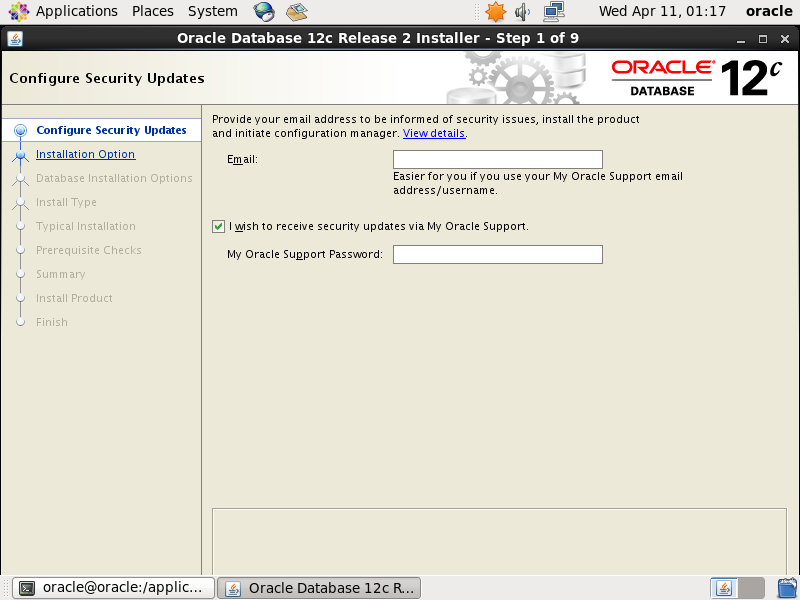Click the Installation Option step bullet
Viewport: 800px width, 600px height.
point(20,155)
